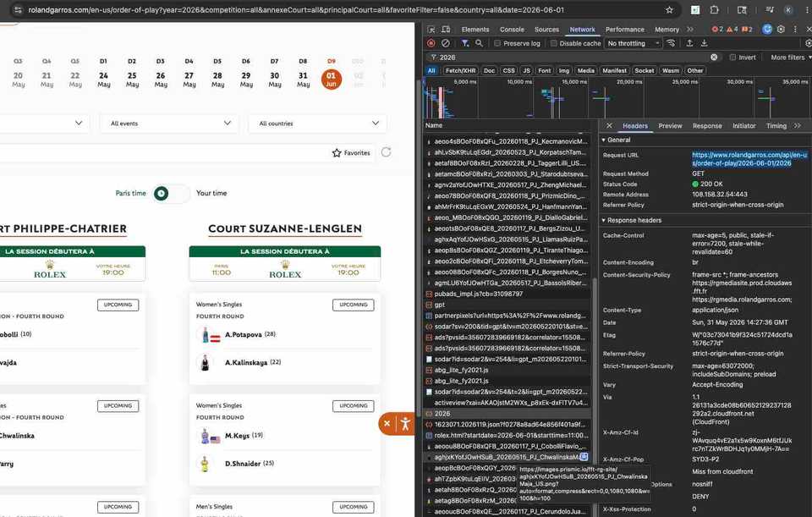Select the 2026 network request row

point(508,414)
